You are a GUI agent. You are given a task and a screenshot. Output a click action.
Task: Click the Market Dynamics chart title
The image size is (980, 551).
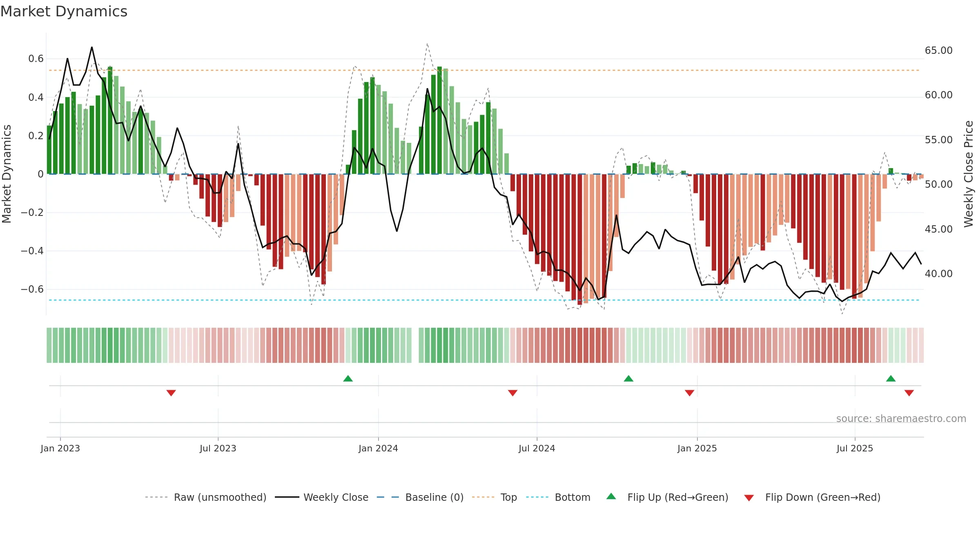coord(64,11)
